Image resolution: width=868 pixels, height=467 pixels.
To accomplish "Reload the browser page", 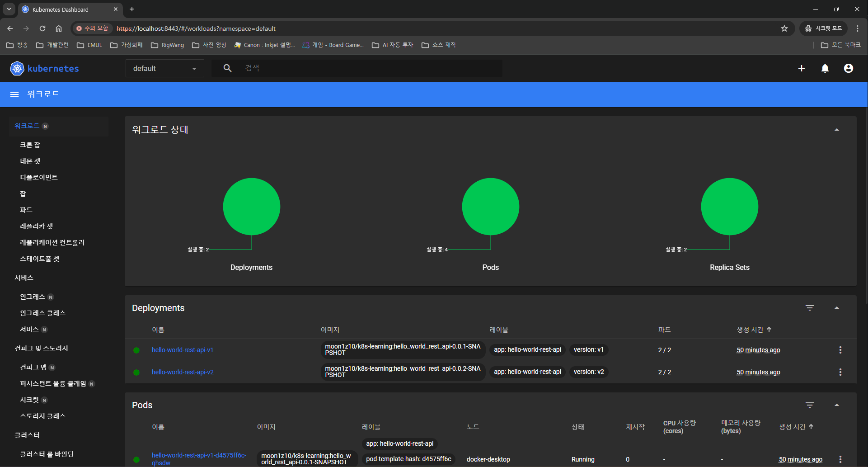I will [42, 28].
